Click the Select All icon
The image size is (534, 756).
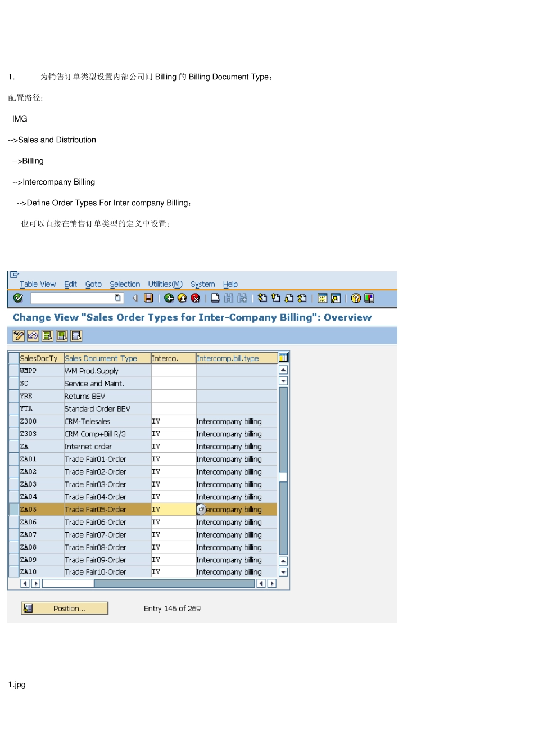coord(48,336)
